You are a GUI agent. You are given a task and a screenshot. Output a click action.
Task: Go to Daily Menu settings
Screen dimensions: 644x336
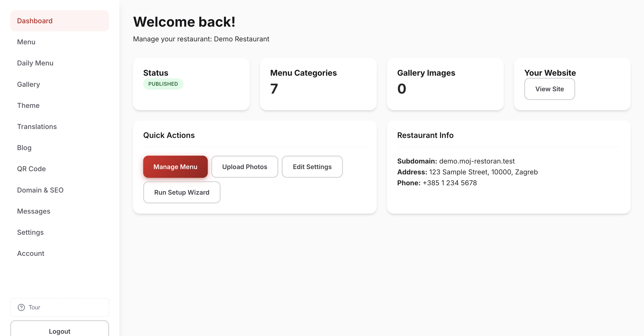[35, 63]
